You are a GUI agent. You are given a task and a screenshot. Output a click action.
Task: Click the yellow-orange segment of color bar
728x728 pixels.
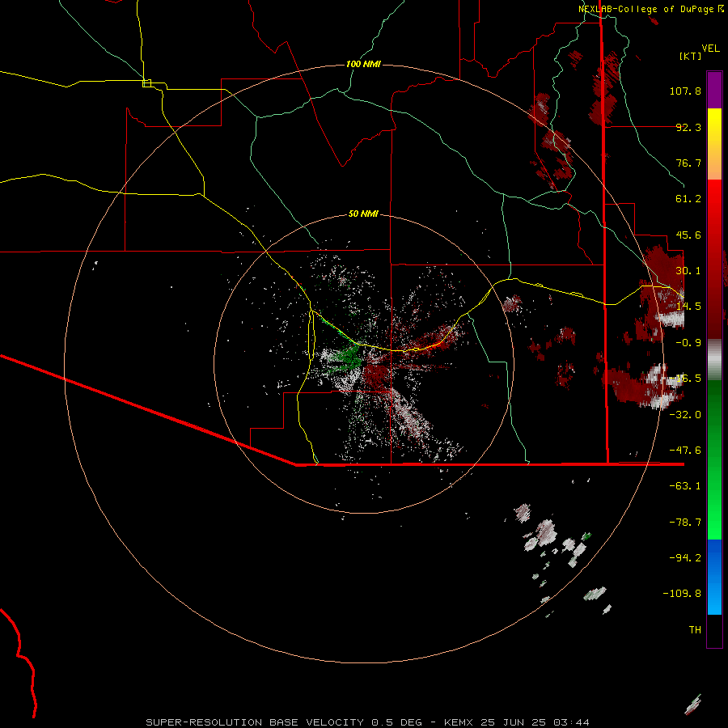pos(714,144)
